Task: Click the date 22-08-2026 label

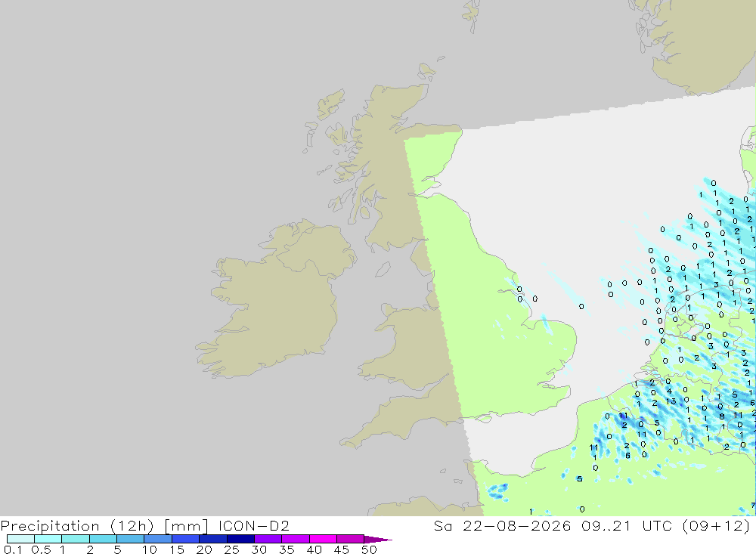Action: (x=516, y=525)
